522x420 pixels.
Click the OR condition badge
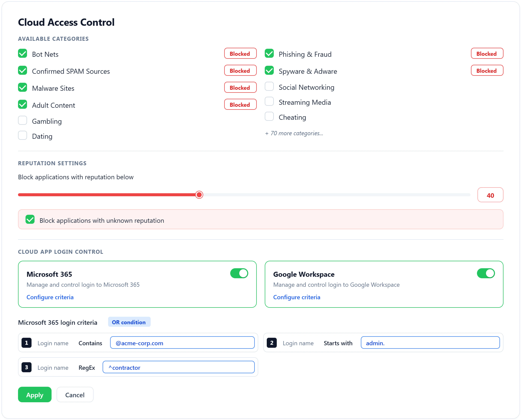(x=129, y=322)
